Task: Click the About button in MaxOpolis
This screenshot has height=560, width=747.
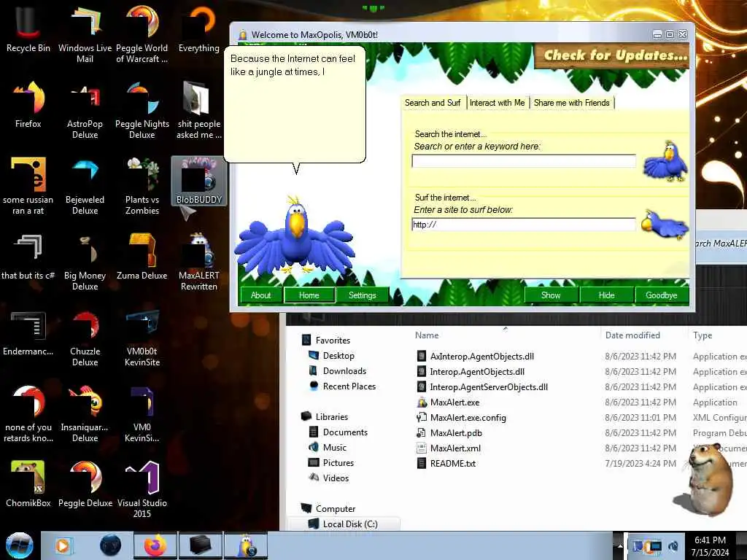Action: (260, 295)
